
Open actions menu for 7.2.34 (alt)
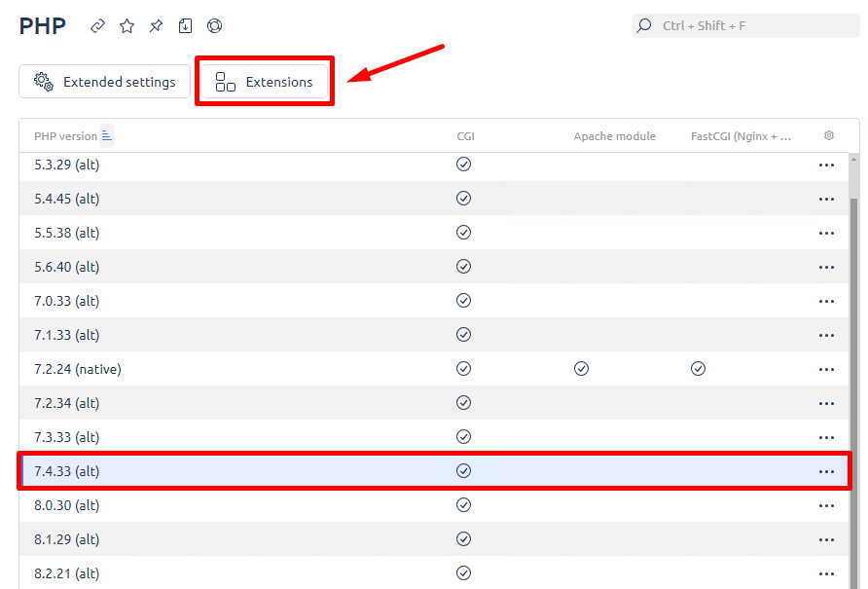[826, 403]
